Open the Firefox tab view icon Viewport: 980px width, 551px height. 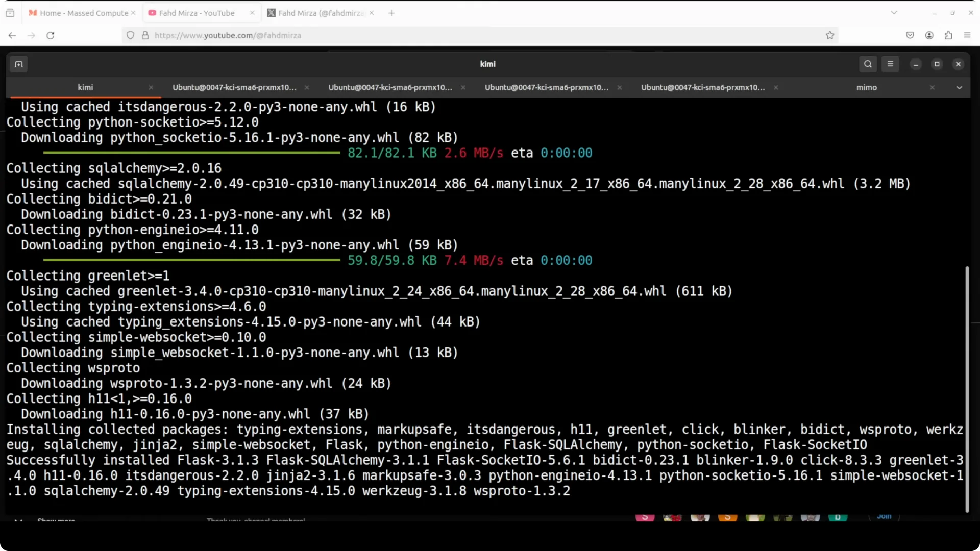(x=10, y=13)
